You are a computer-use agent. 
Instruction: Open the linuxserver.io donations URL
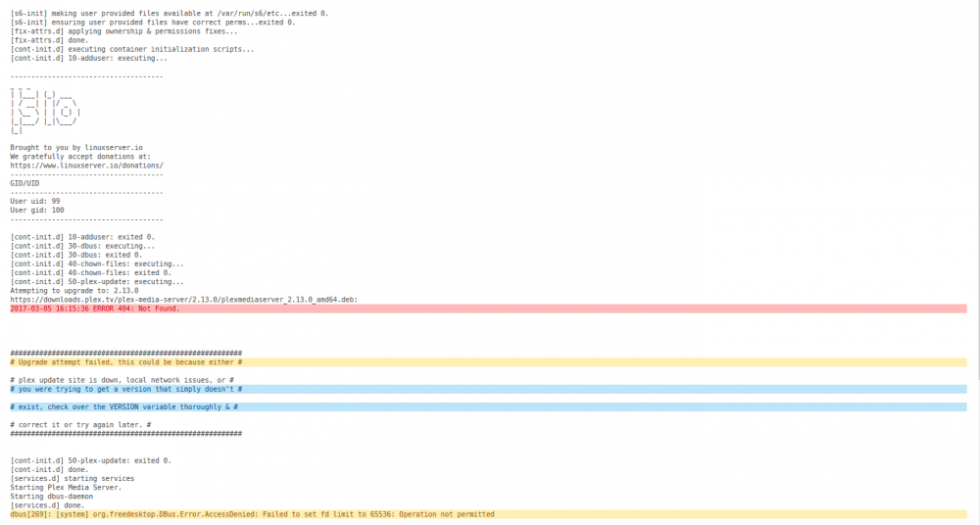click(86, 166)
